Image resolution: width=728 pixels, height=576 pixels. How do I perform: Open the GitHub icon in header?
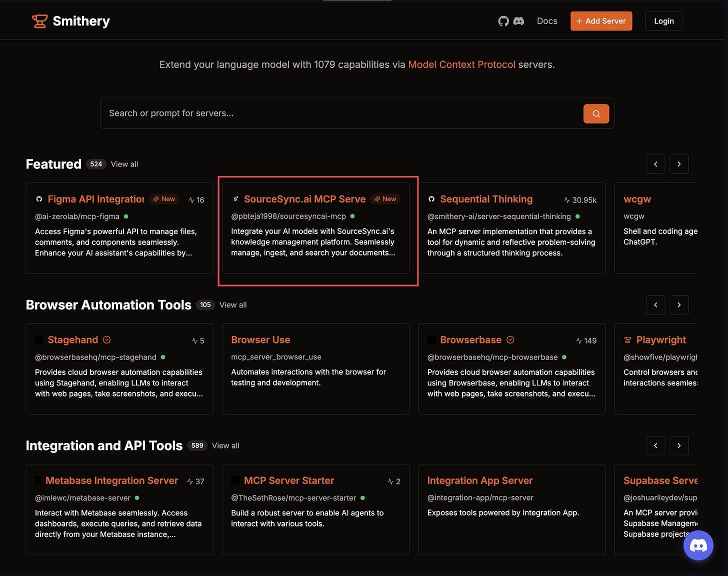[503, 21]
